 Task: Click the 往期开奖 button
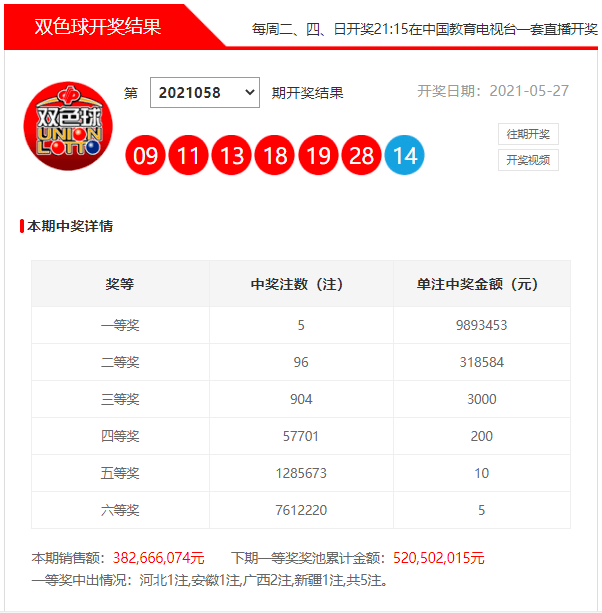528,134
